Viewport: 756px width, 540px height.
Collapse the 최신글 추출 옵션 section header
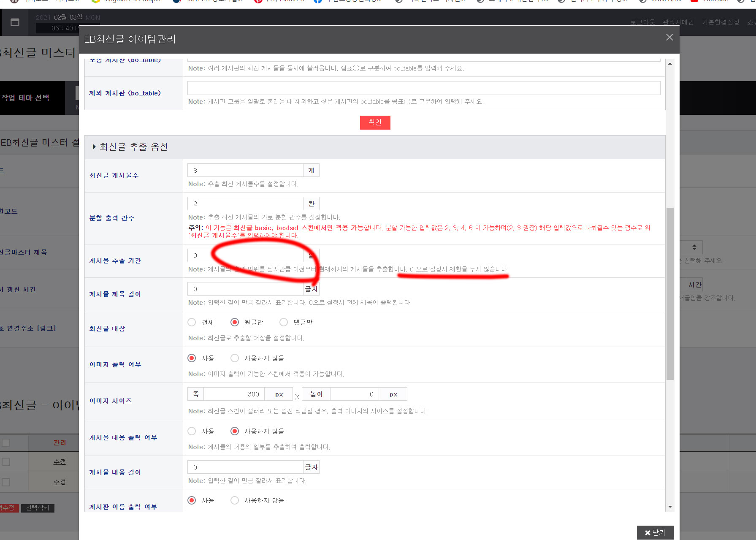(375, 147)
